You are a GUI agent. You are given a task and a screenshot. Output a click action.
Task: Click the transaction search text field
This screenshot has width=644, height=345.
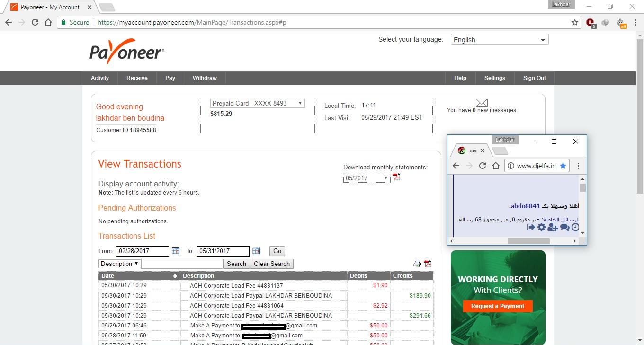coord(182,264)
